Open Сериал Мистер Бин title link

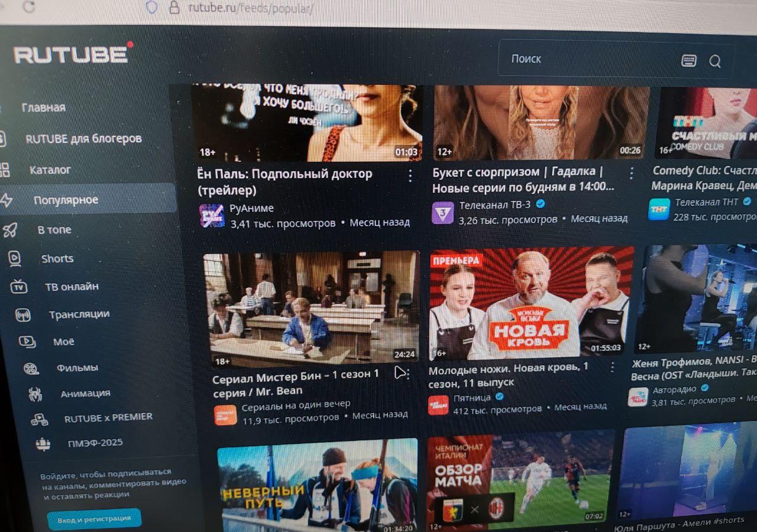pyautogui.click(x=296, y=382)
